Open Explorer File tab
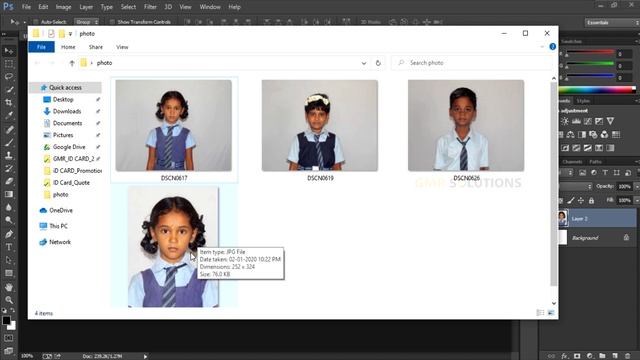 click(x=41, y=47)
